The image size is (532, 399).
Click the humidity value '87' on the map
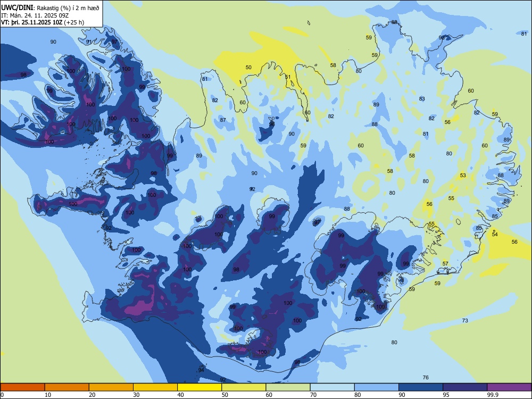tap(222, 120)
